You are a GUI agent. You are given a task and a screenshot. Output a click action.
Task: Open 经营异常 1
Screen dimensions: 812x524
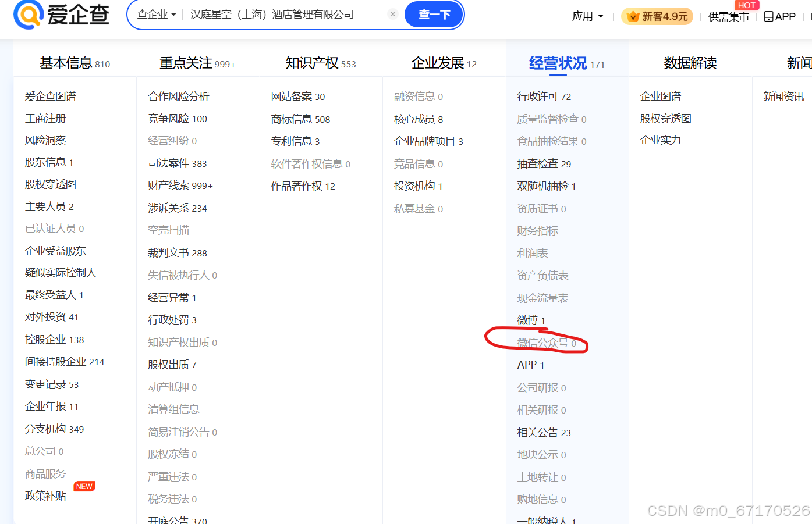[172, 298]
